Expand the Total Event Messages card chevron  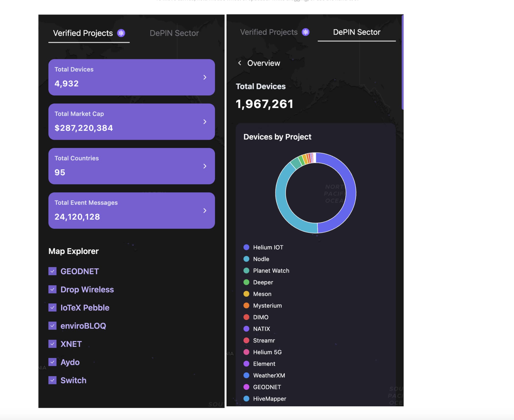click(x=205, y=210)
